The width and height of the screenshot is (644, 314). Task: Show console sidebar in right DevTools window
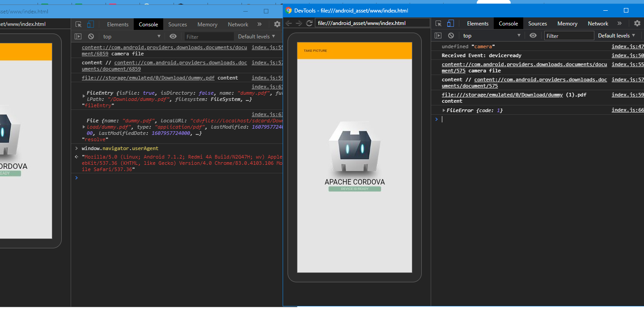point(438,36)
